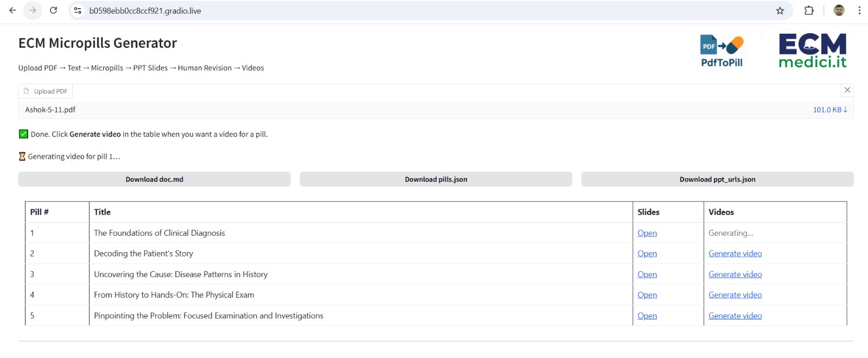Open the Chrome three-dot menu
Image resolution: width=868 pixels, height=358 pixels.
tap(859, 11)
